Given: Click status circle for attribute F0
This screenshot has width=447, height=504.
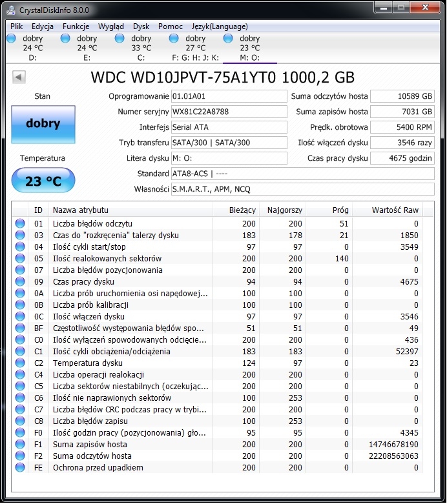Looking at the screenshot, I should point(20,432).
